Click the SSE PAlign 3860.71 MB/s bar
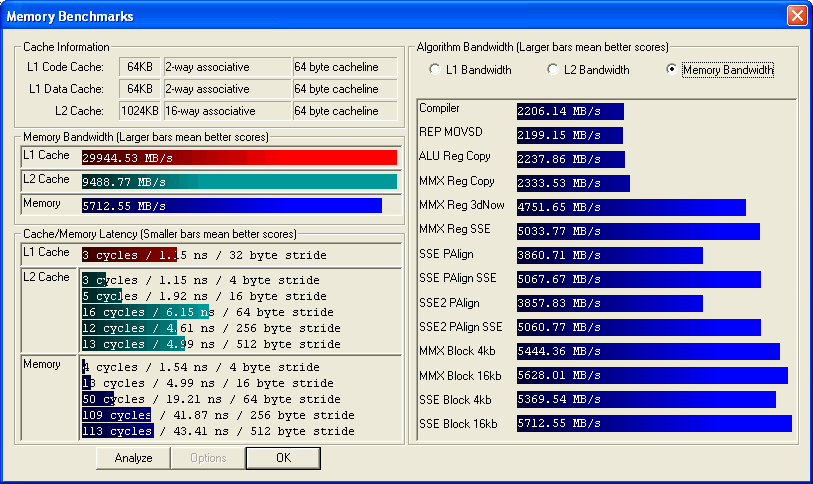Image resolution: width=813 pixels, height=484 pixels. pyautogui.click(x=610, y=255)
